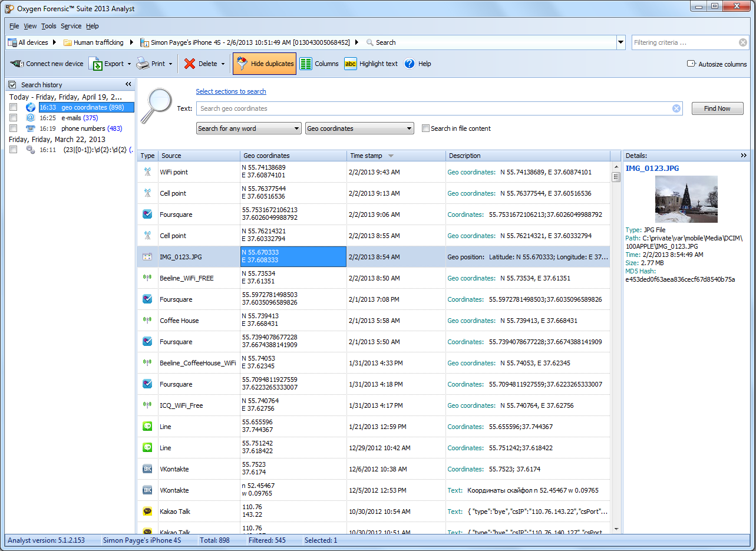Click Simon Payge's iPhone 4S breadcrumb
Image resolution: width=756 pixels, height=551 pixels.
(246, 42)
